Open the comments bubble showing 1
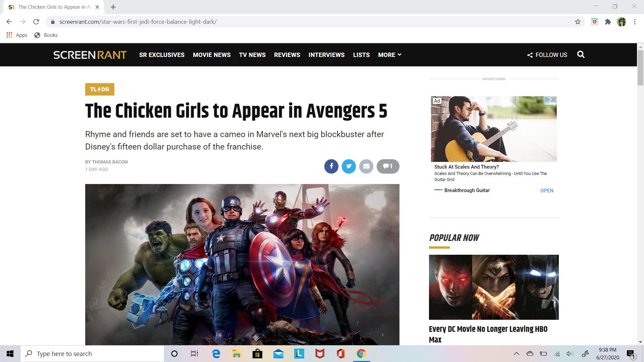644x362 pixels. 388,166
